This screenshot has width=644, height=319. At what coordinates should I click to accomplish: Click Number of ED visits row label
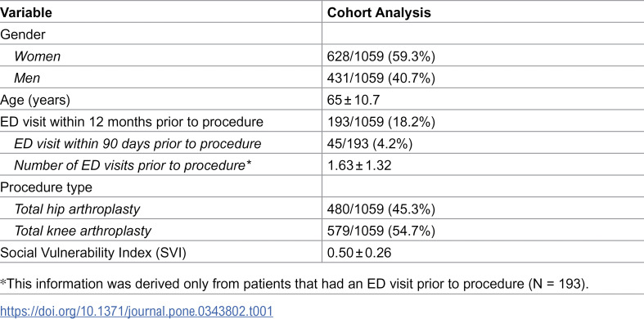[x=133, y=165]
